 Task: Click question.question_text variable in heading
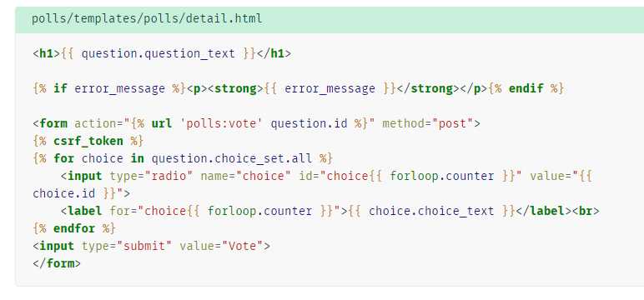coord(158,54)
